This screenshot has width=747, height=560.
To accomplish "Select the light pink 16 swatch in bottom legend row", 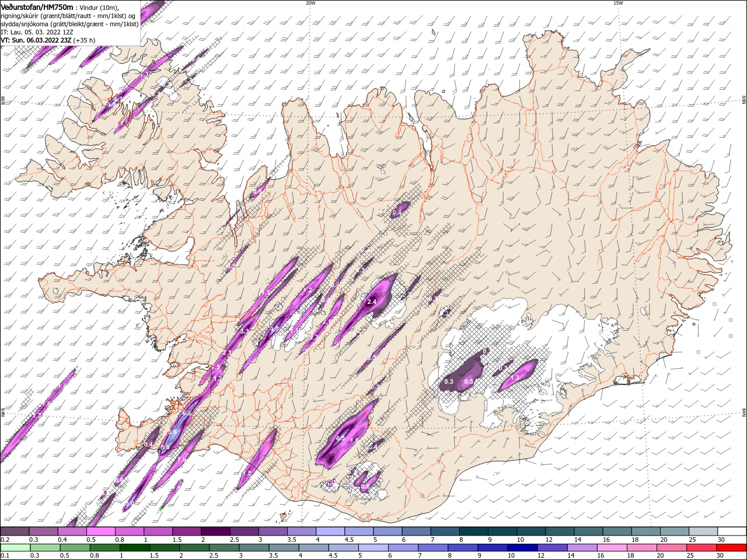I will pyautogui.click(x=612, y=548).
